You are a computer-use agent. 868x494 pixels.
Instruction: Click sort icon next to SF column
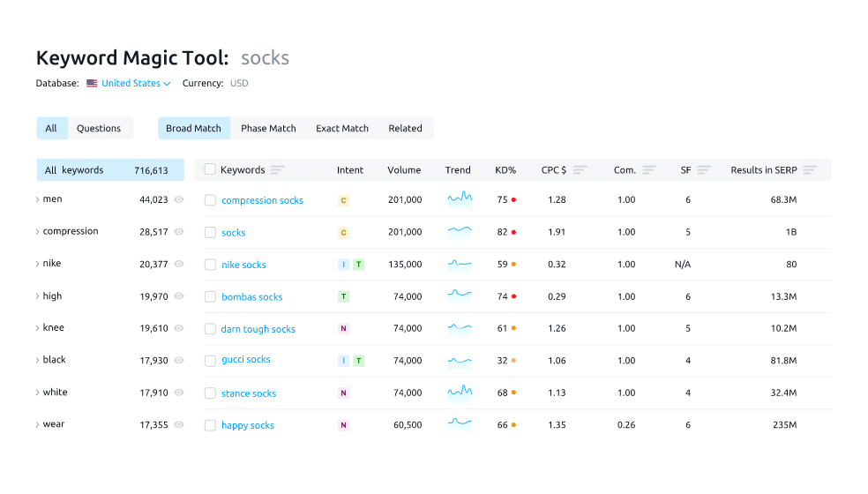pos(704,170)
